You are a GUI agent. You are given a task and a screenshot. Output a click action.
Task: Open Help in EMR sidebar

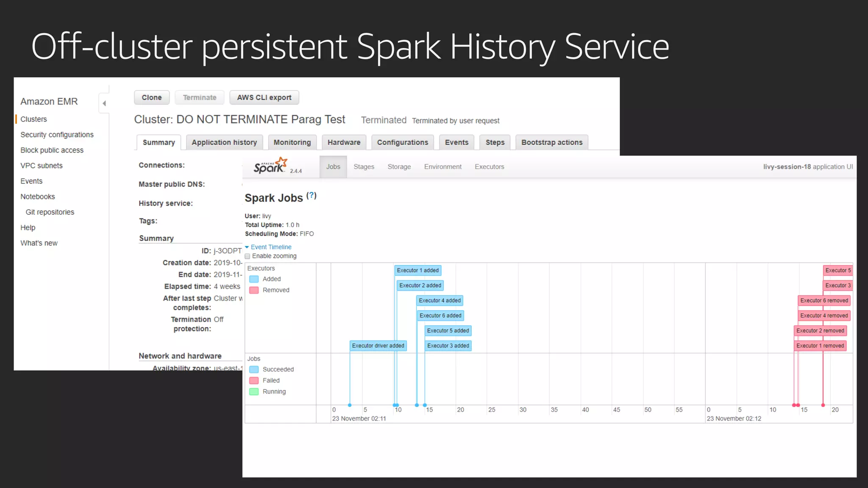pos(28,227)
